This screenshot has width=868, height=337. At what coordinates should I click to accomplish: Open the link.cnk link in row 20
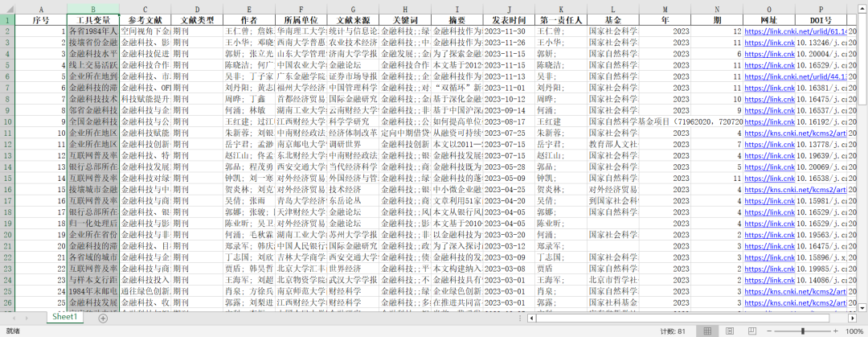pyautogui.click(x=770, y=235)
